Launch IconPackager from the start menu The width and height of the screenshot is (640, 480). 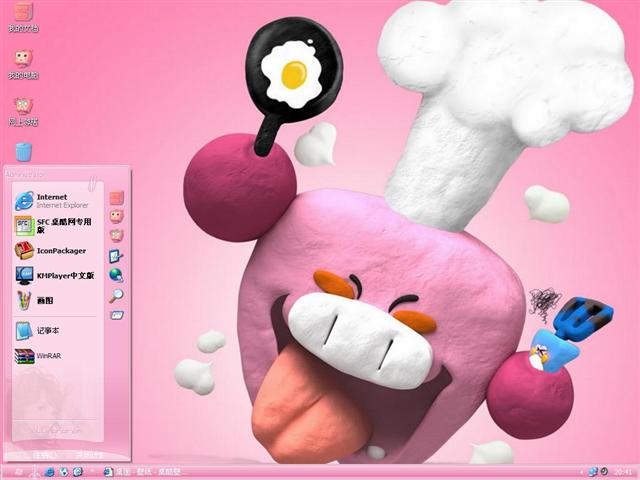point(53,250)
